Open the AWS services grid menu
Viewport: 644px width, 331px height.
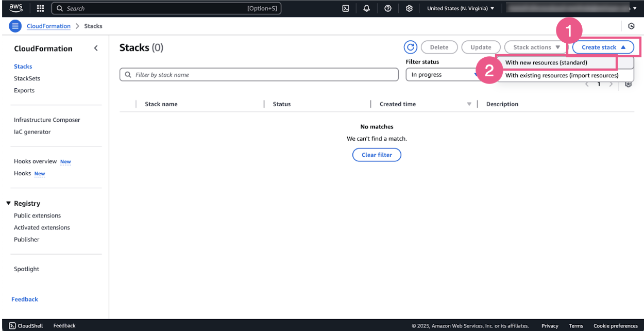[x=40, y=8]
